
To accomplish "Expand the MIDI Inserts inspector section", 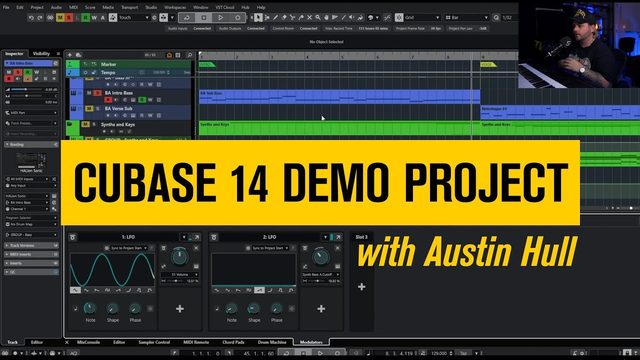I will click(31, 254).
